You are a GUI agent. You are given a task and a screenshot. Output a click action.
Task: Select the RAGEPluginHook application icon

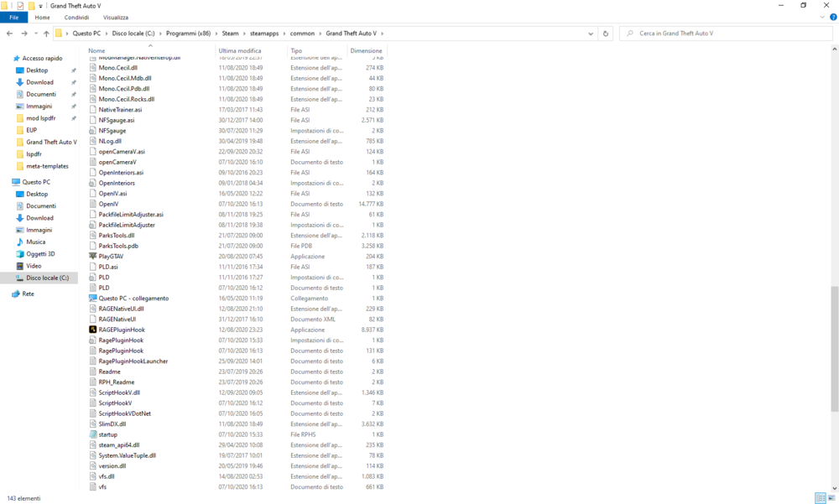[x=92, y=330]
